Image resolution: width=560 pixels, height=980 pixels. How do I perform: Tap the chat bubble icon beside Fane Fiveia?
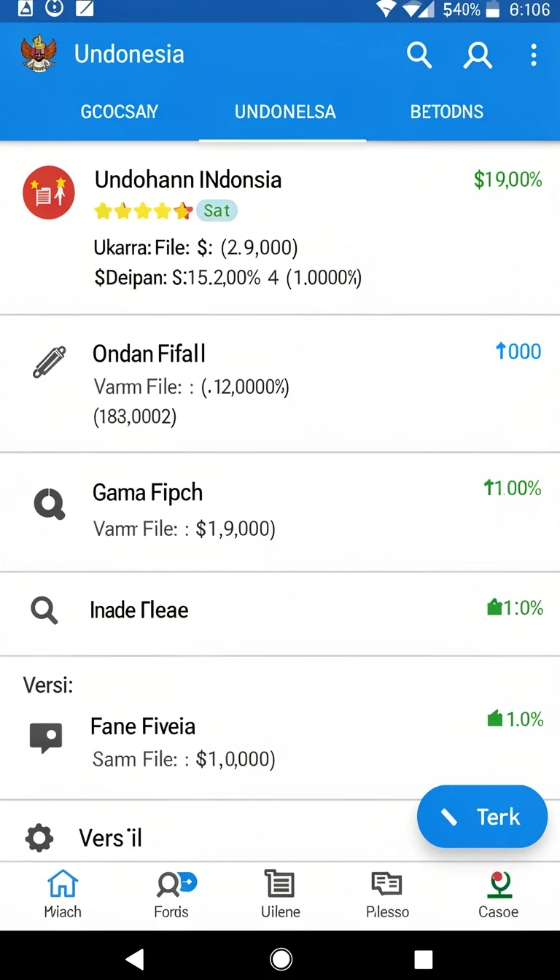click(46, 738)
